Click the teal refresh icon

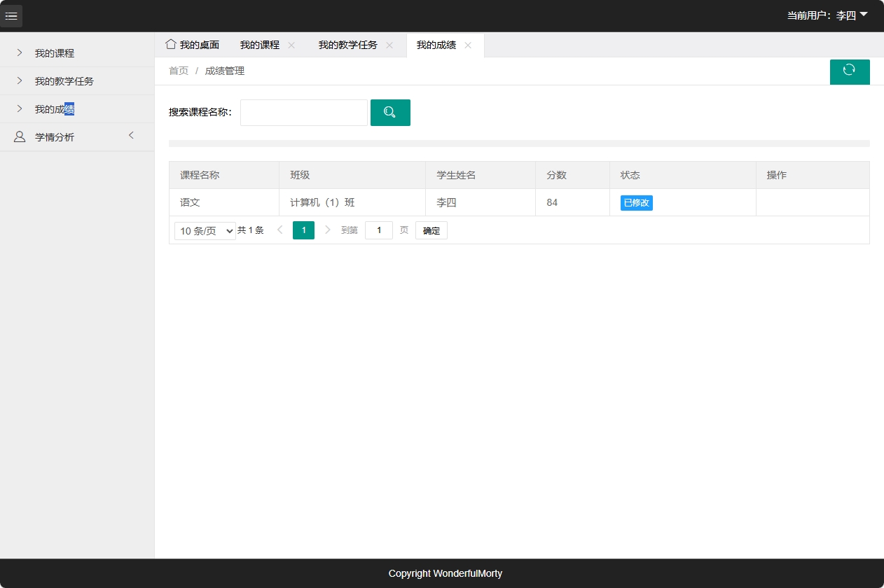[850, 71]
